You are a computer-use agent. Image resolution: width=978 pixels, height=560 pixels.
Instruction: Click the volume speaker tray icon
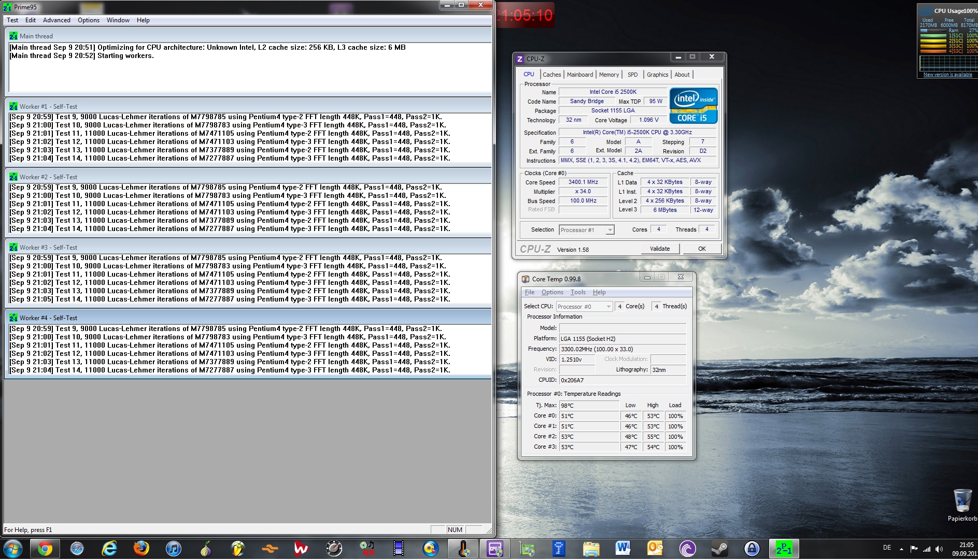pos(939,549)
